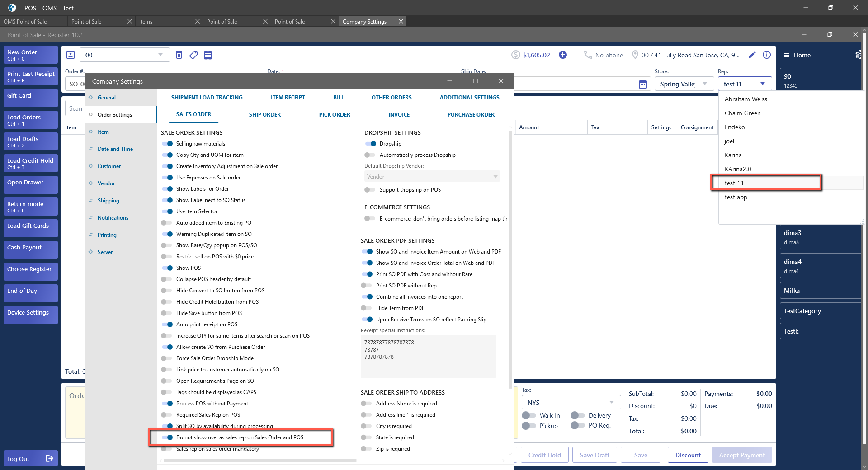The image size is (868, 470).
Task: Click the End of Day button
Action: tap(30, 293)
